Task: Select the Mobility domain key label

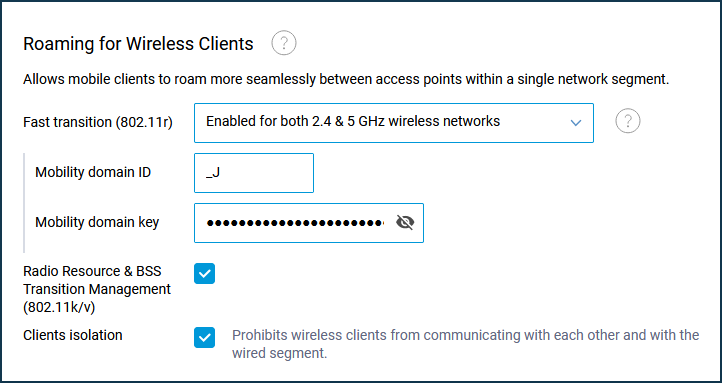Action: 97,222
